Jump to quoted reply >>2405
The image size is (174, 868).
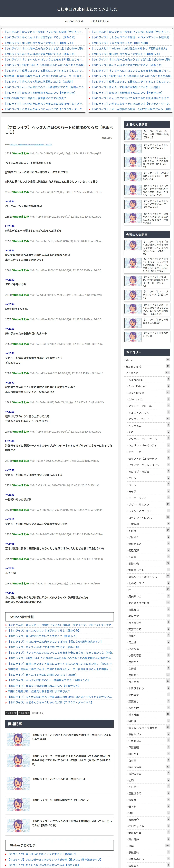tap(10, 544)
